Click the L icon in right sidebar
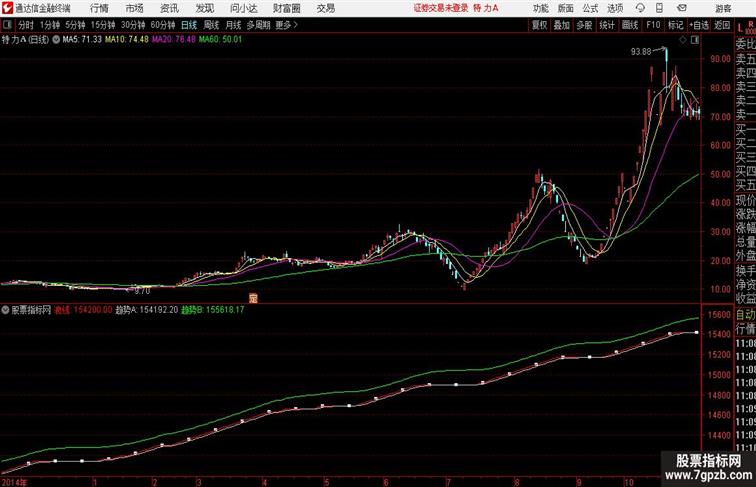 click(x=741, y=28)
